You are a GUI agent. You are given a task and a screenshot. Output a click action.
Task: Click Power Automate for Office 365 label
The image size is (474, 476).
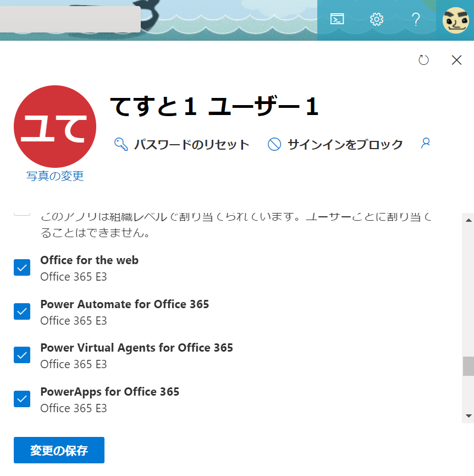tap(125, 304)
